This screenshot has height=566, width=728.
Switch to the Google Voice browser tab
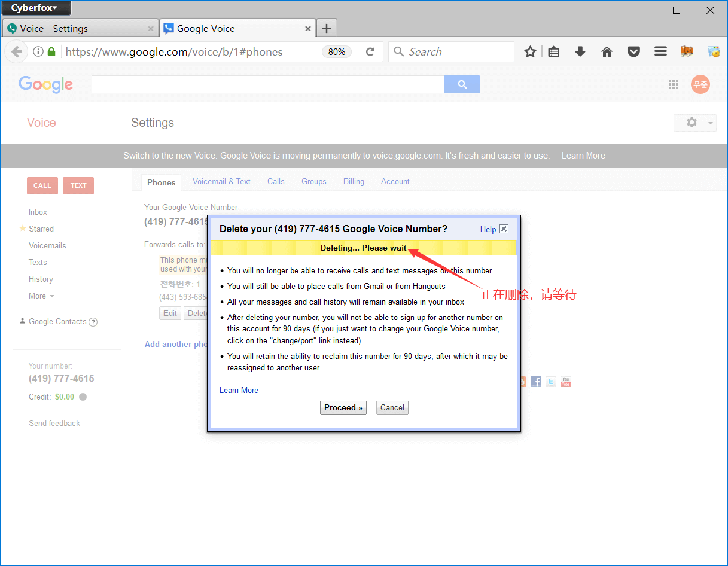click(238, 28)
